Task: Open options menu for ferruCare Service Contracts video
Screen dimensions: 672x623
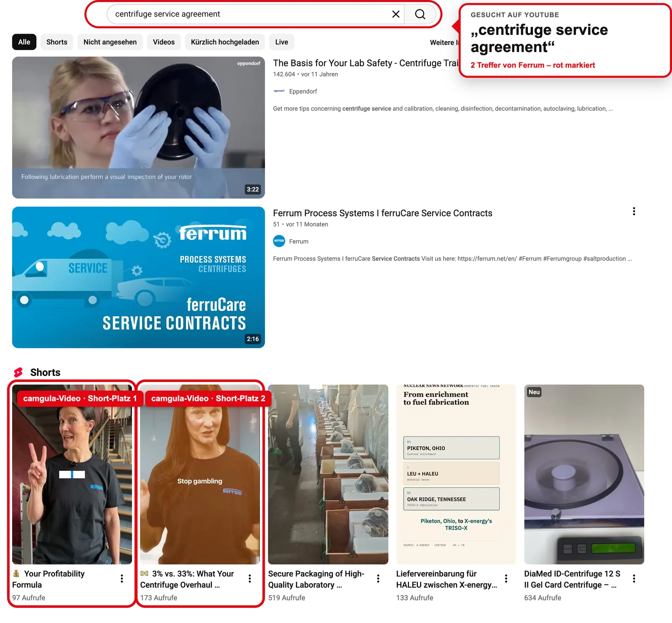Action: click(x=634, y=212)
